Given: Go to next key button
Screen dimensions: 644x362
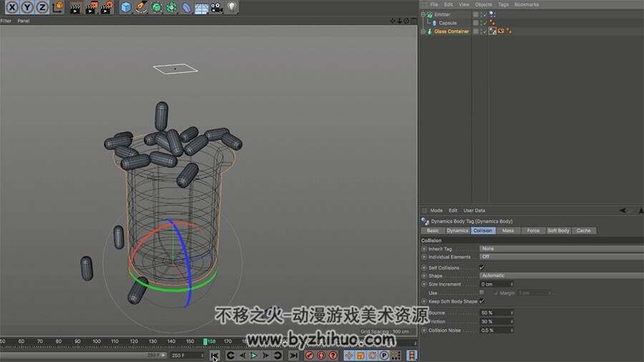Looking at the screenshot, I should point(278,356).
